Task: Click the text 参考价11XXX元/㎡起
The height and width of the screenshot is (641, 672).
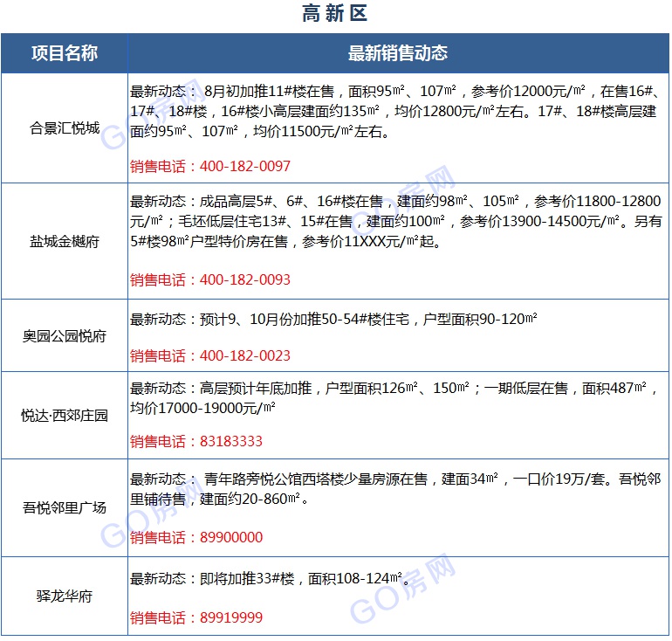Action: (368, 241)
